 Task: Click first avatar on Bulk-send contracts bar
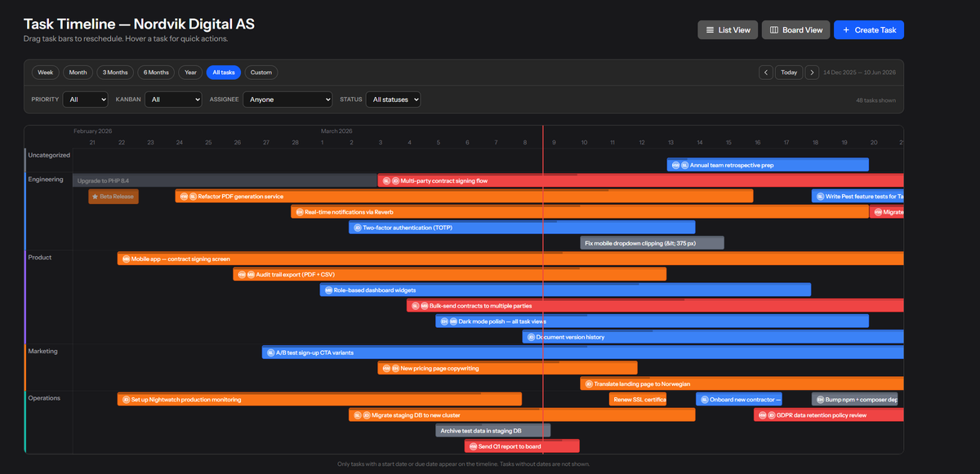[415, 306]
